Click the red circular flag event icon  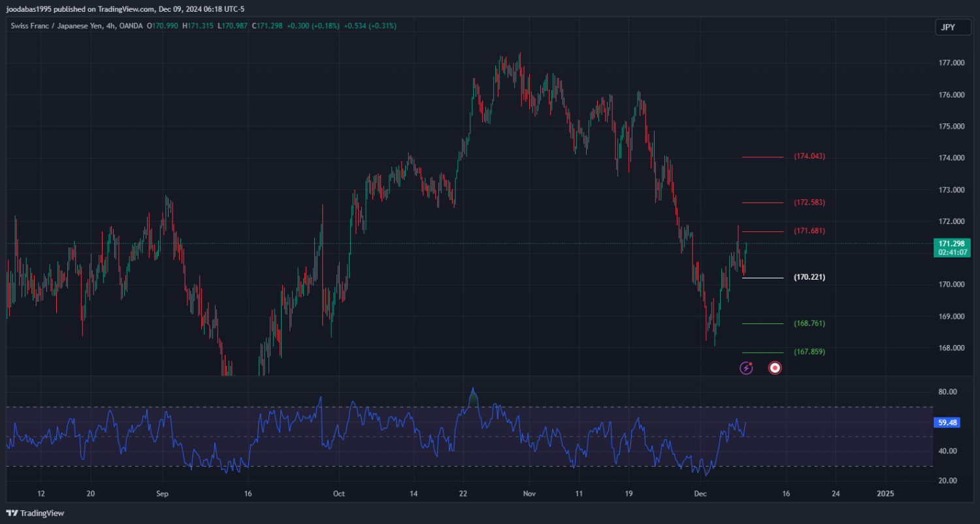[x=775, y=368]
